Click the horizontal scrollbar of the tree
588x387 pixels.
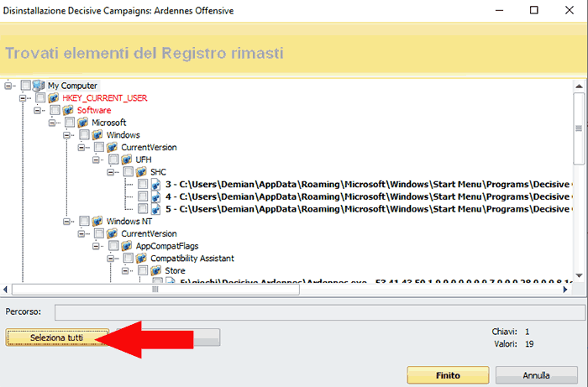pyautogui.click(x=210, y=289)
